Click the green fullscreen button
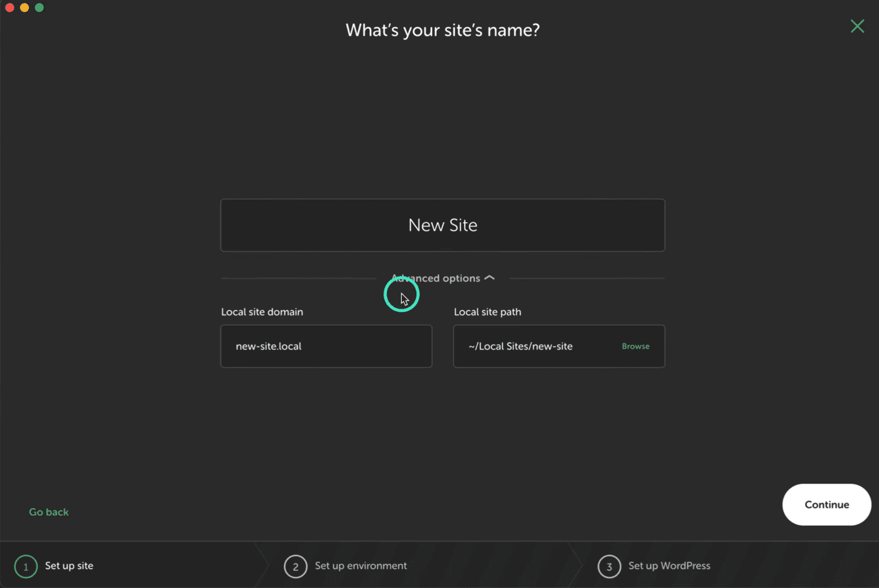Screen dimensions: 879x588 click(x=39, y=7)
